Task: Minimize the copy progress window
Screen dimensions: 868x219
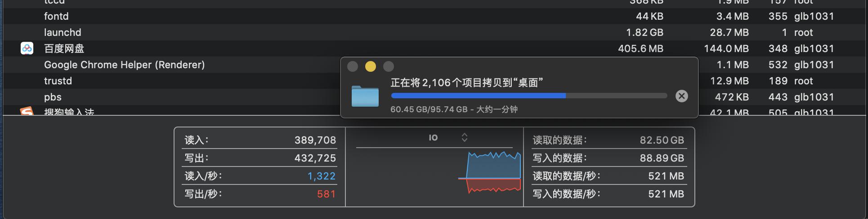Action: tap(371, 66)
